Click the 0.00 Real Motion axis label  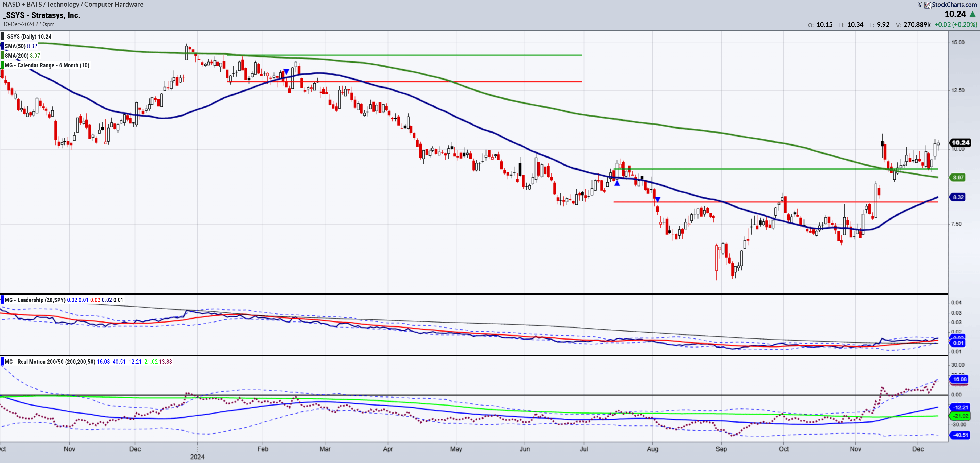tap(956, 395)
